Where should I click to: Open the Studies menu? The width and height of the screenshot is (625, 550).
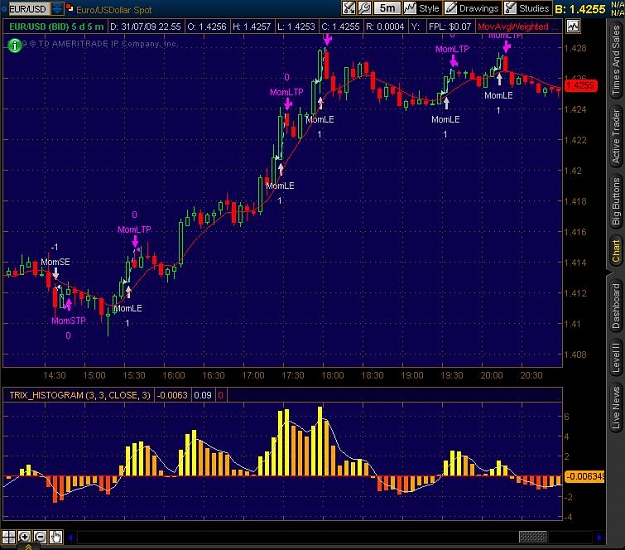(x=527, y=8)
